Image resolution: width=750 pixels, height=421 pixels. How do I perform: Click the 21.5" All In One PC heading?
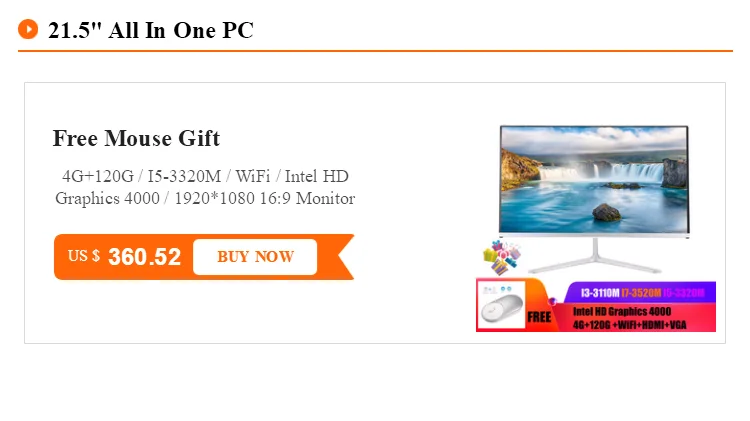(151, 30)
